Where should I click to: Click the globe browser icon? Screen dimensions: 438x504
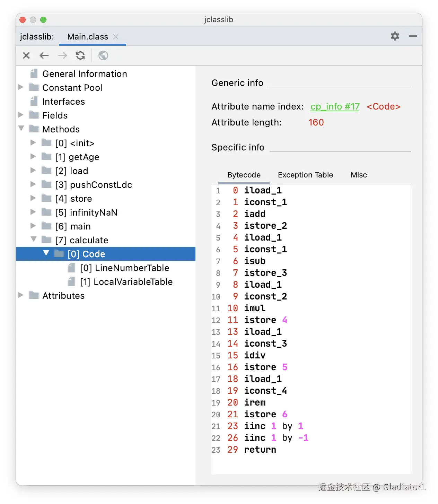[103, 55]
